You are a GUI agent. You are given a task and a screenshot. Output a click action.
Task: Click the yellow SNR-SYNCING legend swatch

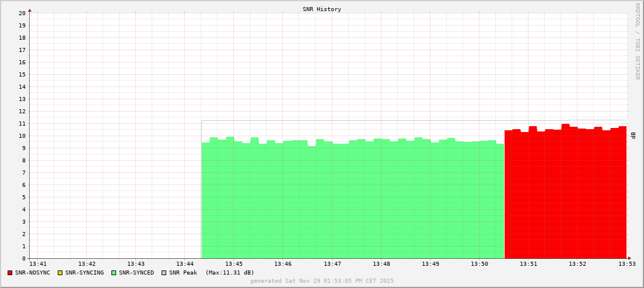pyautogui.click(x=60, y=273)
